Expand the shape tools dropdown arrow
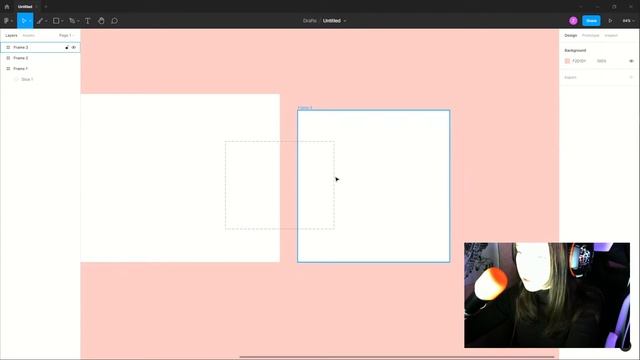Screen dimensions: 640x360 (x=62, y=21)
